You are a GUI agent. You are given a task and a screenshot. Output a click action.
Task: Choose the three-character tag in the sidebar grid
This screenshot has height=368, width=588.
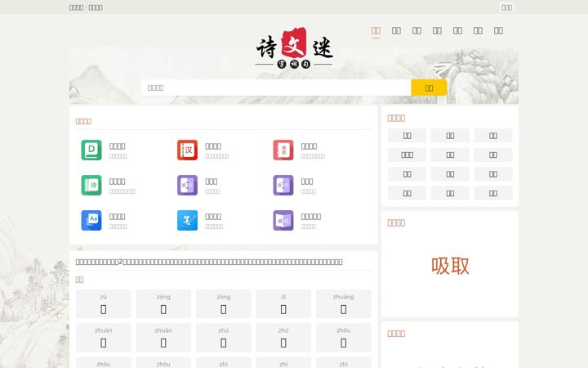coord(407,155)
